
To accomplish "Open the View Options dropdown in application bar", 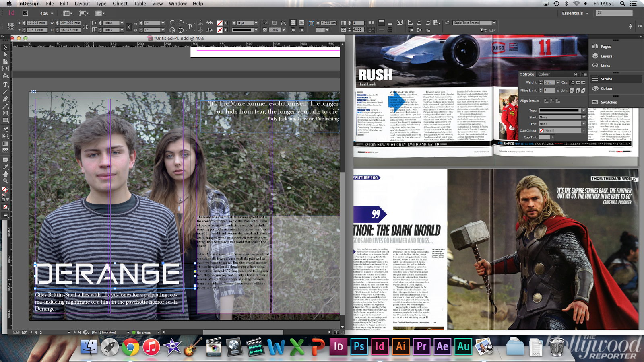I will coord(67,13).
